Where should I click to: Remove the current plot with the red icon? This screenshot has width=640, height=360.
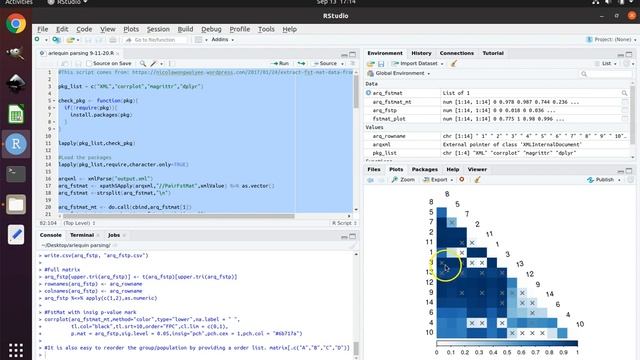tap(462, 180)
